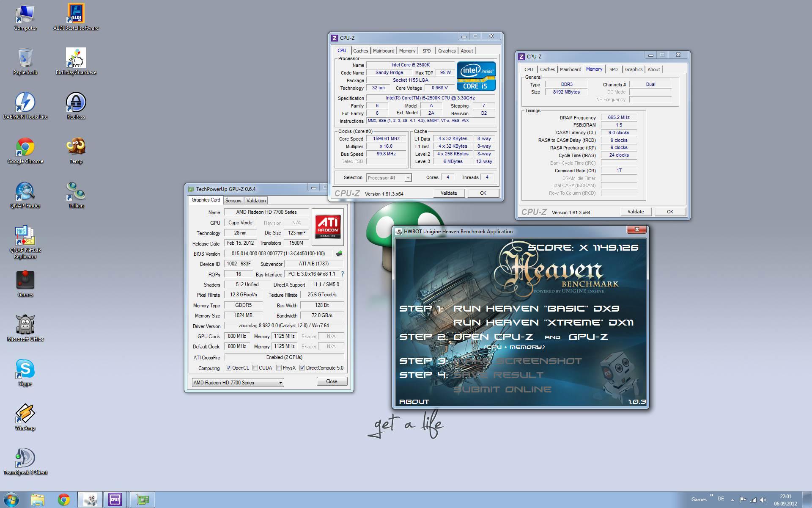Launch QNAP NetBak Replicator shortcut
The image size is (812, 508).
(25, 242)
